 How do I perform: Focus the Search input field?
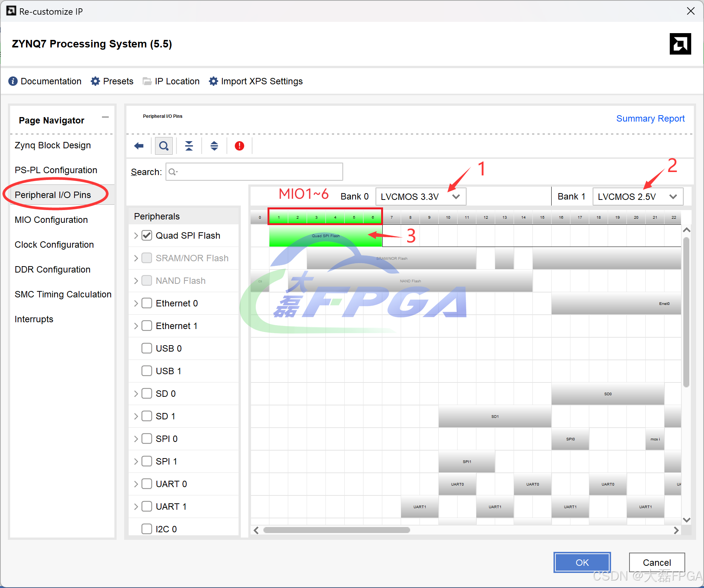254,172
